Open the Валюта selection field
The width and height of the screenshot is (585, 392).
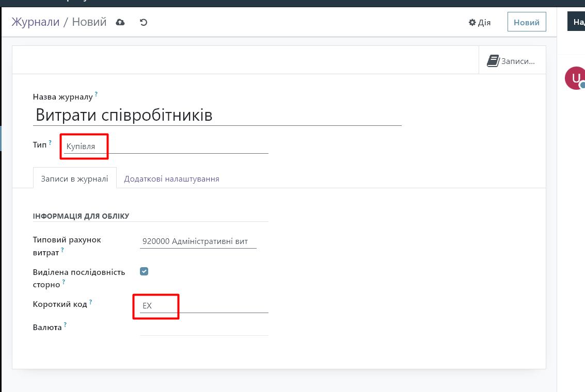203,328
